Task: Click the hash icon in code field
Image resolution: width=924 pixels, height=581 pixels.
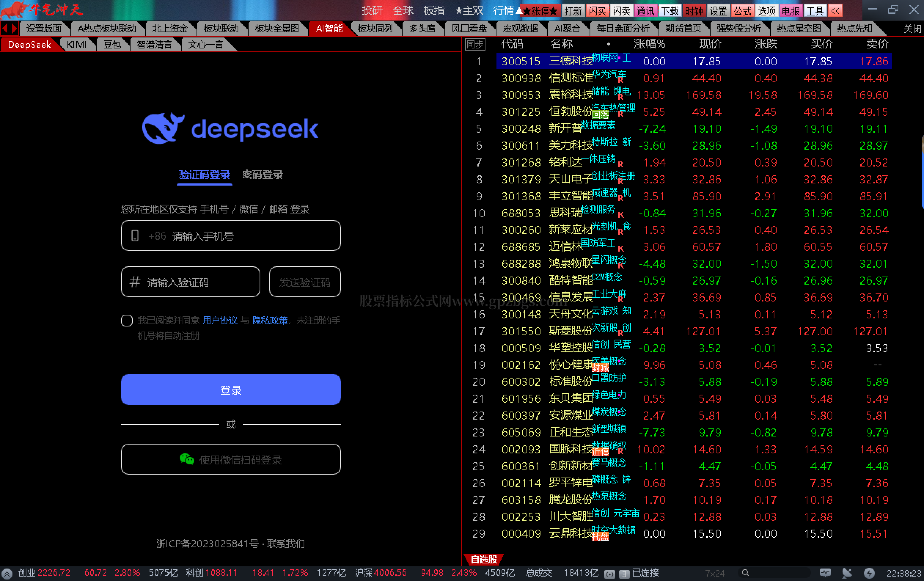Action: click(x=134, y=282)
